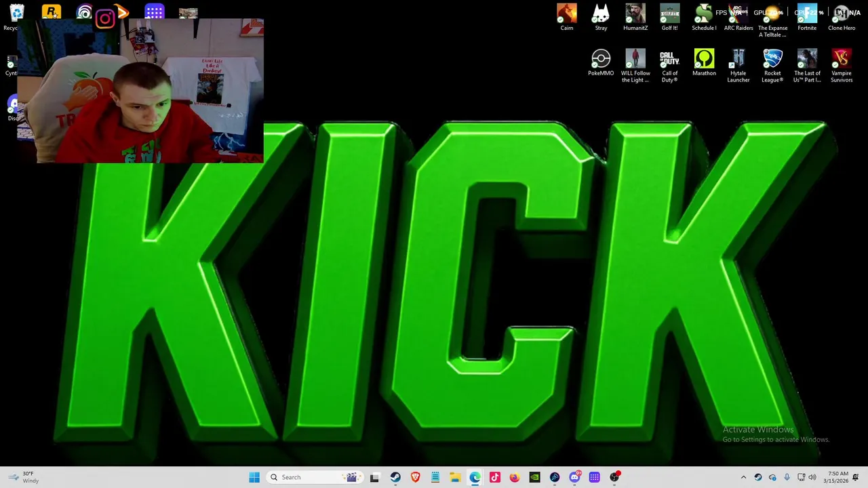This screenshot has height=488, width=868.
Task: Open the purple dotted grid desktop icon
Action: tap(154, 12)
